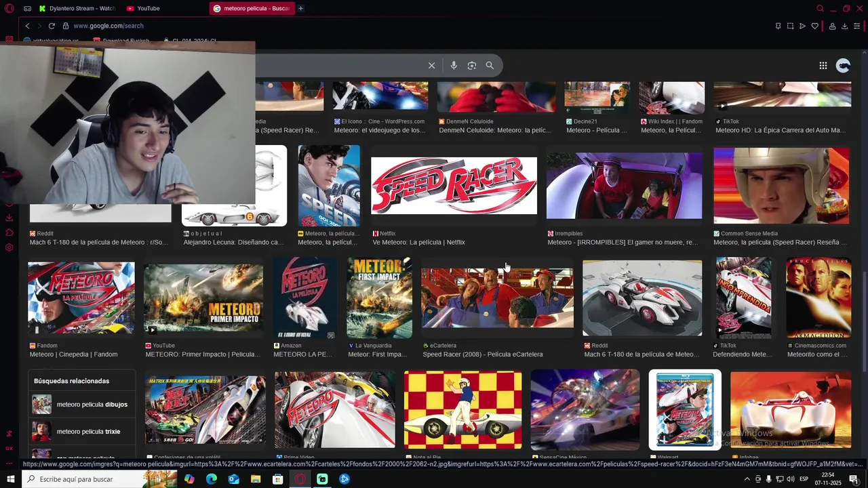Switch to the Dylantero Stream tab
Screen dimensions: 868x488
77,8
